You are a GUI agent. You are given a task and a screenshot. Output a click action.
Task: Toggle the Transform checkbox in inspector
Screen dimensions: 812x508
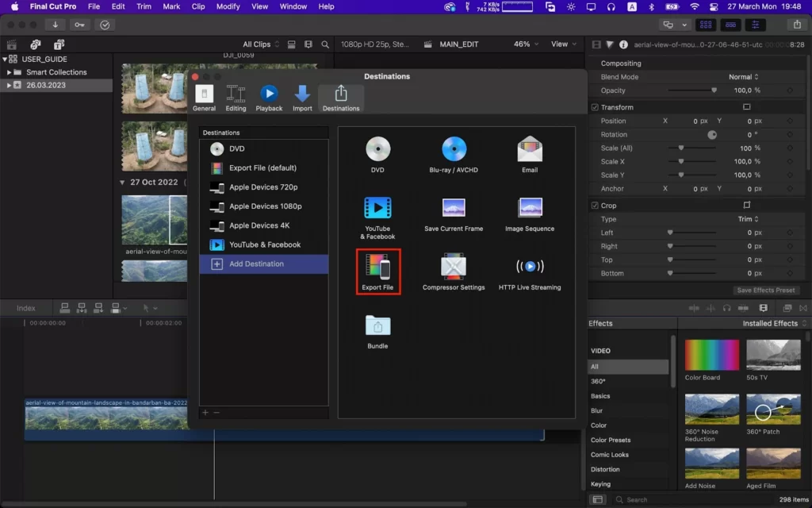tap(595, 107)
